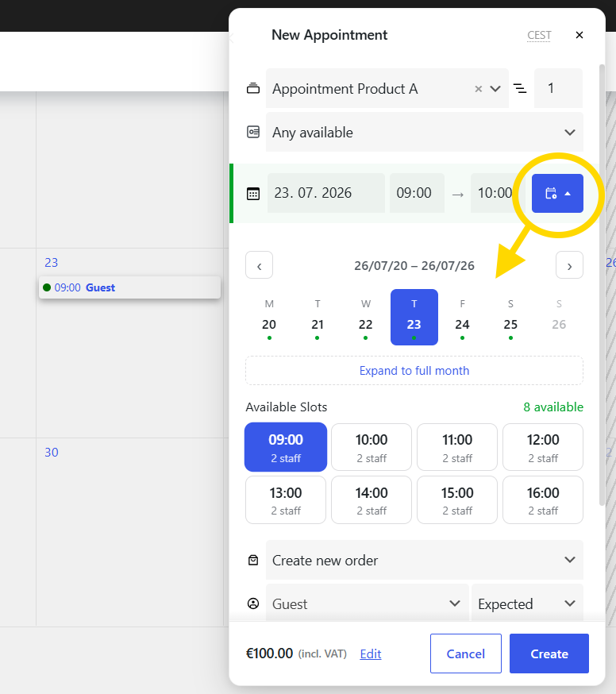616x694 pixels.
Task: Go to the previous week
Action: [x=260, y=265]
